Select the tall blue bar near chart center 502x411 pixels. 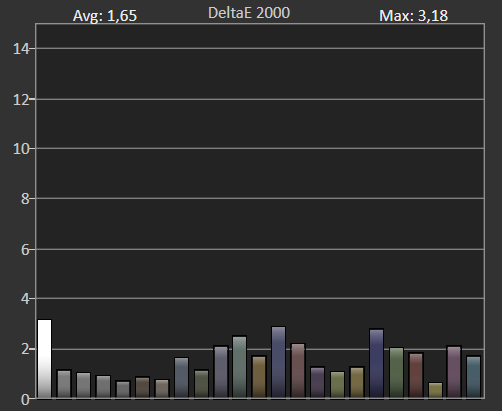point(279,362)
